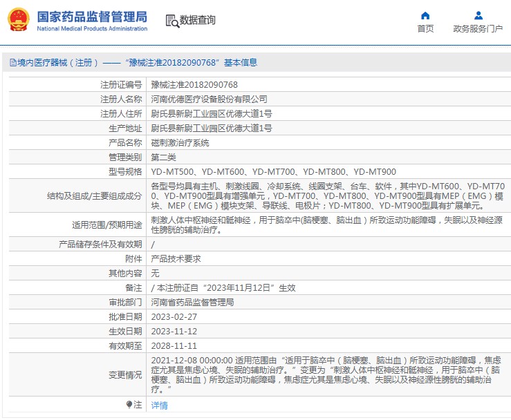This screenshot has height=420, width=511.
Task: Open the 数据查询 text link
Action: click(x=197, y=21)
